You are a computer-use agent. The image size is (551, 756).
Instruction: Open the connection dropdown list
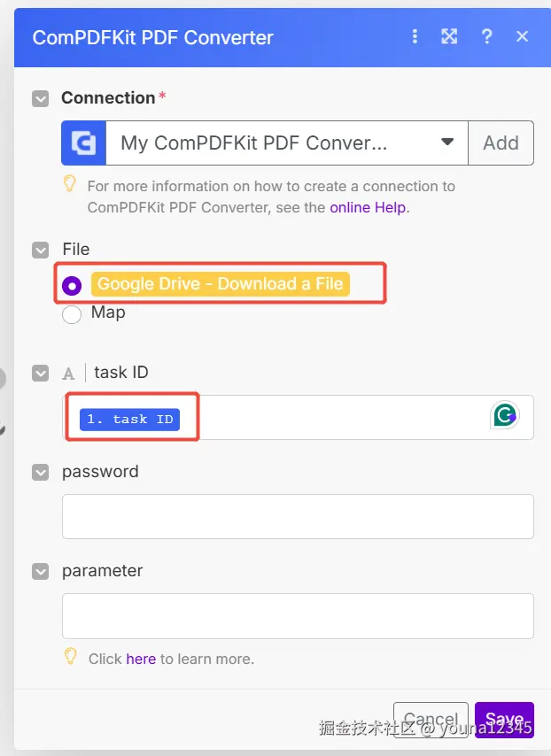447,143
